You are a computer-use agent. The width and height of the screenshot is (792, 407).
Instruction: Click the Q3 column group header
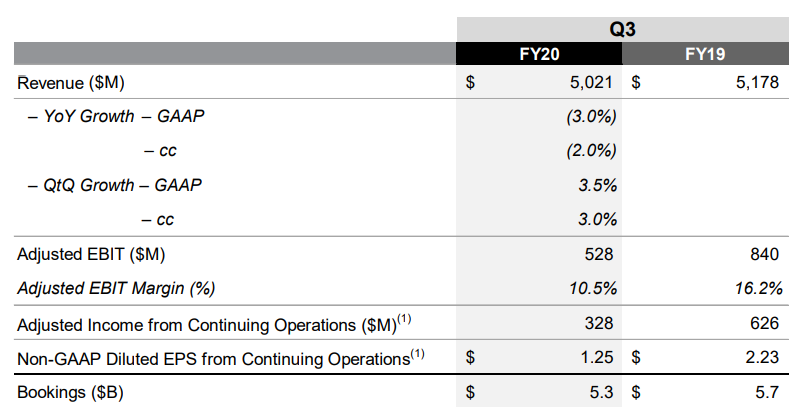pos(623,29)
